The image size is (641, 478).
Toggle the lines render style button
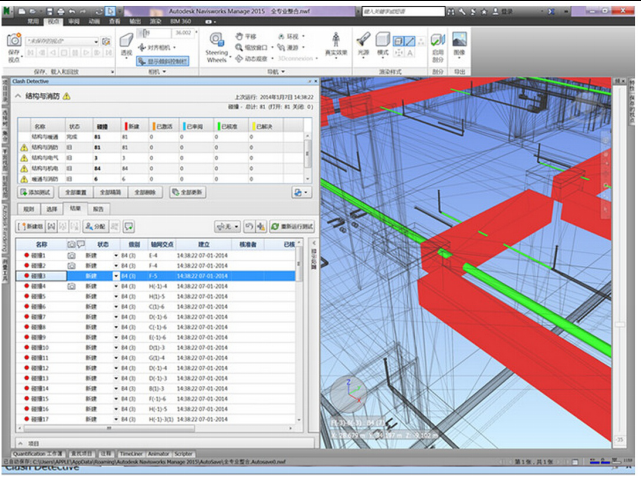tap(410, 41)
